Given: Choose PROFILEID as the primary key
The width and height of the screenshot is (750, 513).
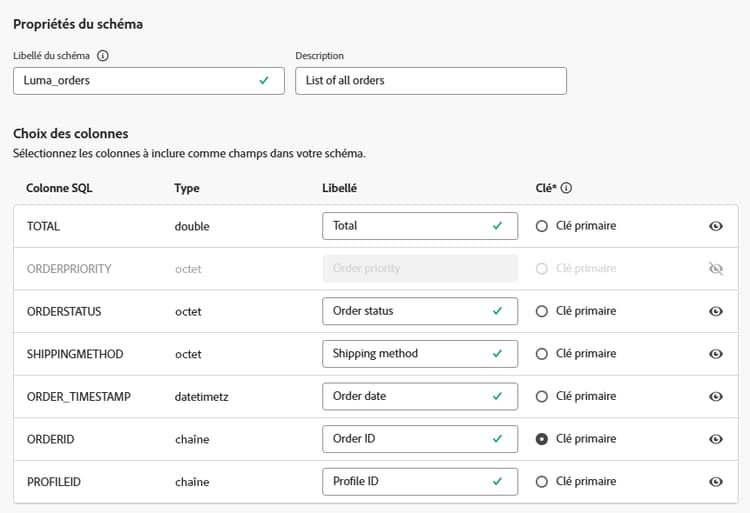Looking at the screenshot, I should (x=542, y=481).
